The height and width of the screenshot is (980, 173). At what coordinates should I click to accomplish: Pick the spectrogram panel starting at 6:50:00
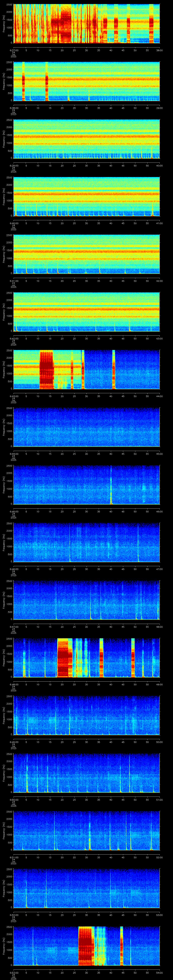[x=86, y=773]
